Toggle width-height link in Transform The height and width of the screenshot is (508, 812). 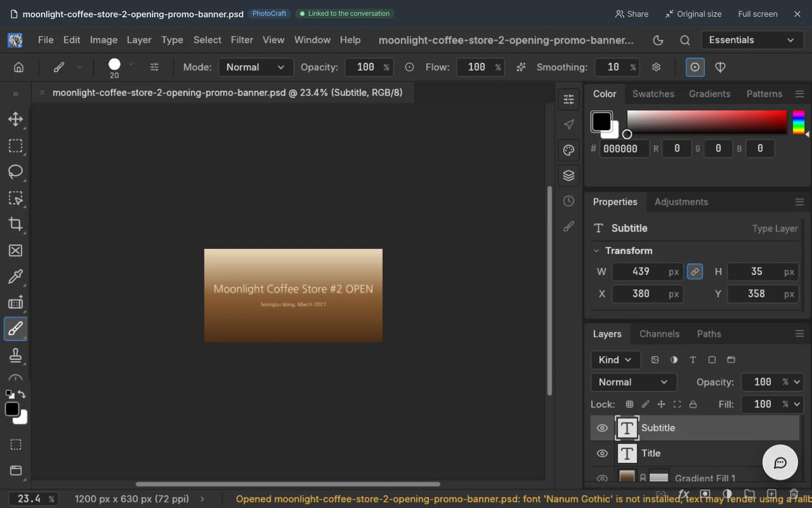pyautogui.click(x=695, y=272)
